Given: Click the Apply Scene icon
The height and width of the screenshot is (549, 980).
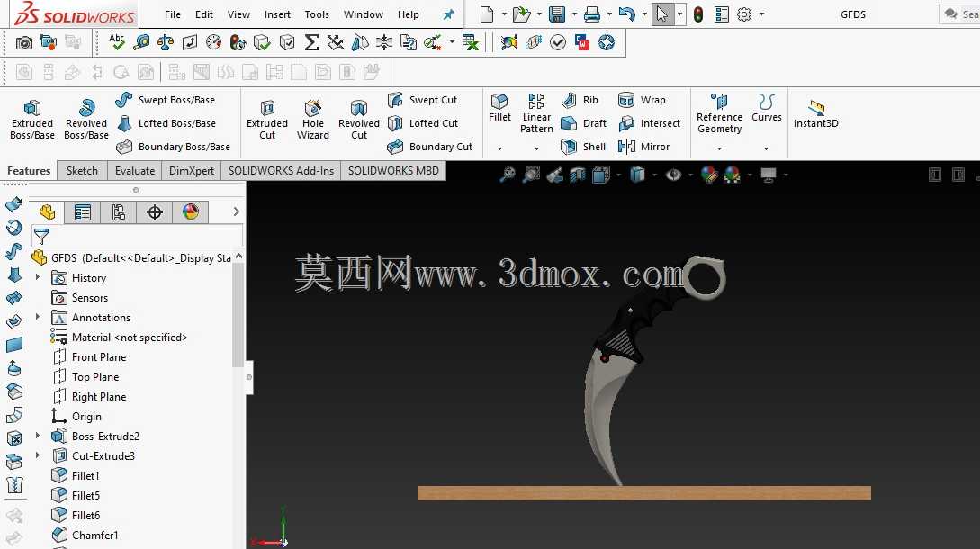Looking at the screenshot, I should pos(732,175).
